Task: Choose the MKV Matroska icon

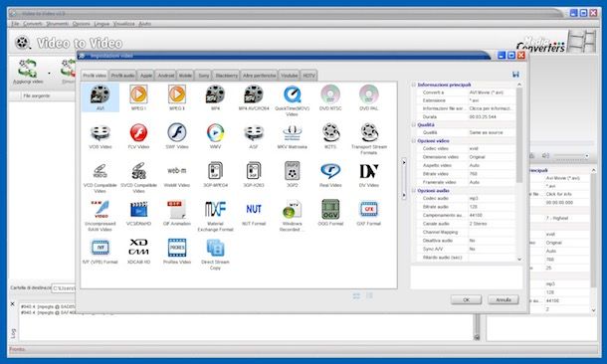Action: pyautogui.click(x=292, y=132)
